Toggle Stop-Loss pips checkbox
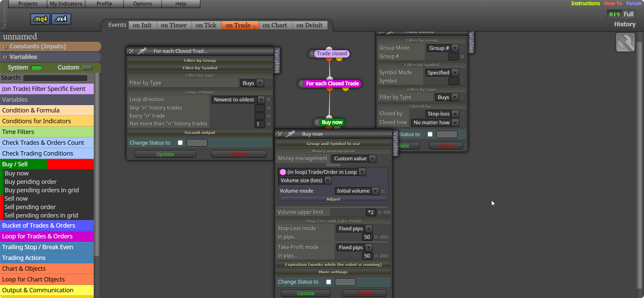 pos(376,237)
